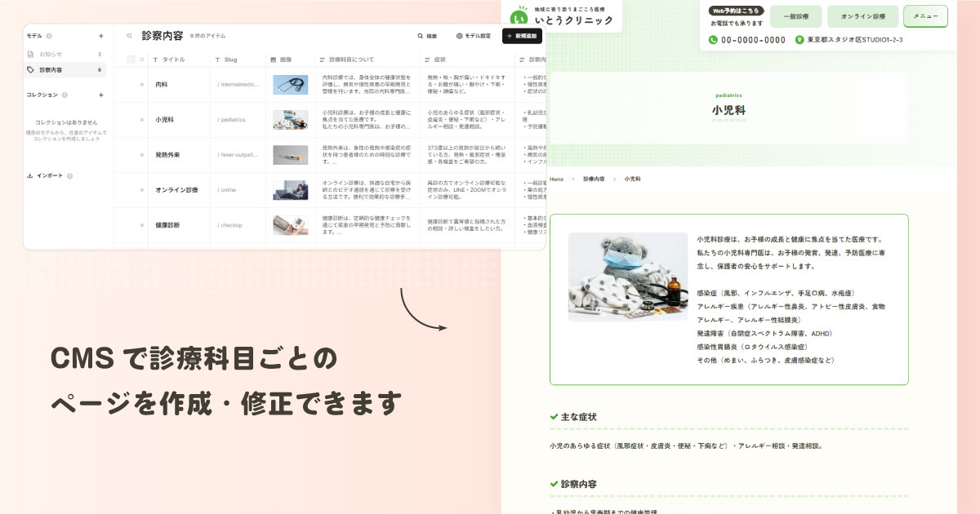Click 検索 button in CMS toolbar
This screenshot has height=514, width=980.
427,36
